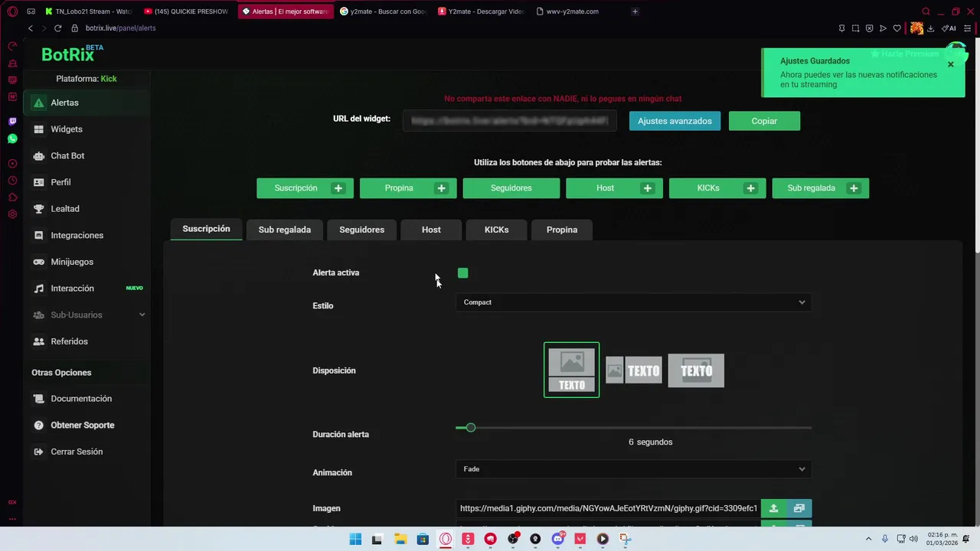Switch to the Suscripción settings tab
Viewport: 980px width, 551px height.
click(206, 229)
